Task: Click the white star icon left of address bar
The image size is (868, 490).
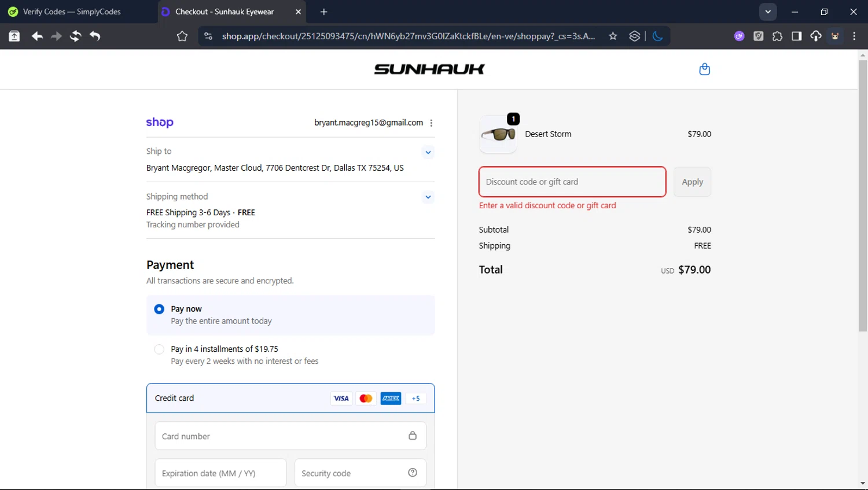Action: pyautogui.click(x=182, y=36)
